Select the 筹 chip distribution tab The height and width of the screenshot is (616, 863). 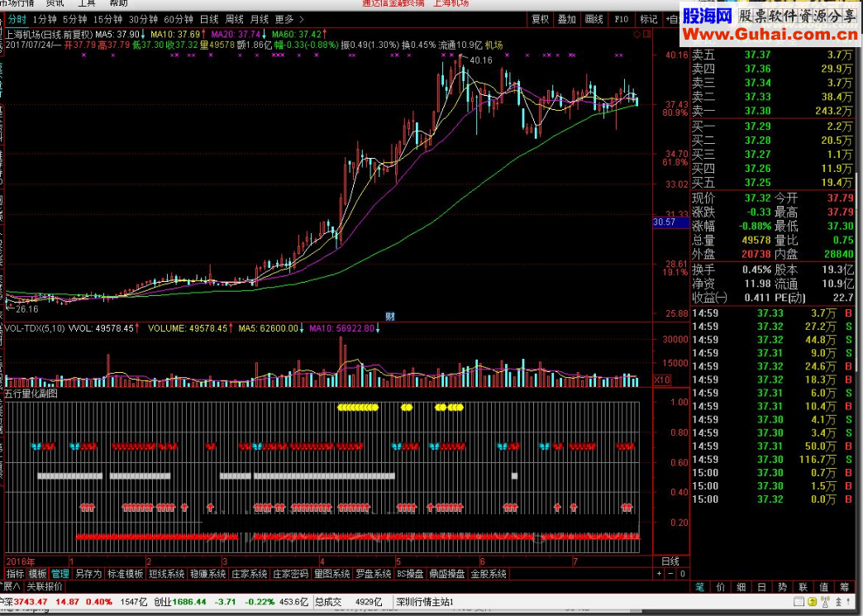click(845, 587)
